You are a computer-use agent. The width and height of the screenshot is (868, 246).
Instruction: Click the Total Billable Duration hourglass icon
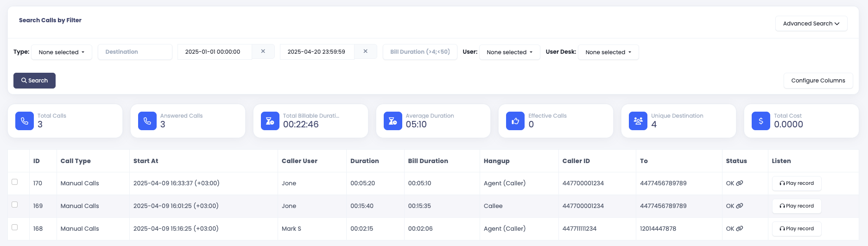click(x=270, y=121)
